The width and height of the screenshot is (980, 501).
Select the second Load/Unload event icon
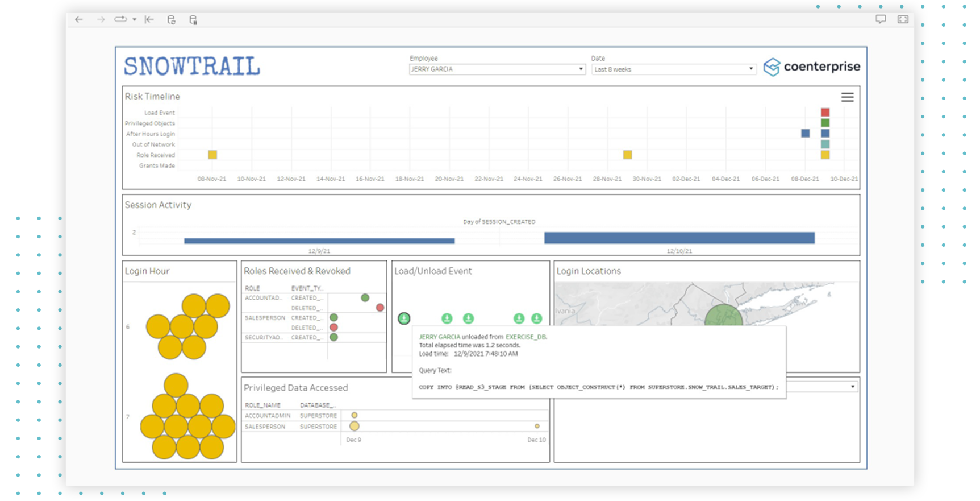[x=447, y=318]
